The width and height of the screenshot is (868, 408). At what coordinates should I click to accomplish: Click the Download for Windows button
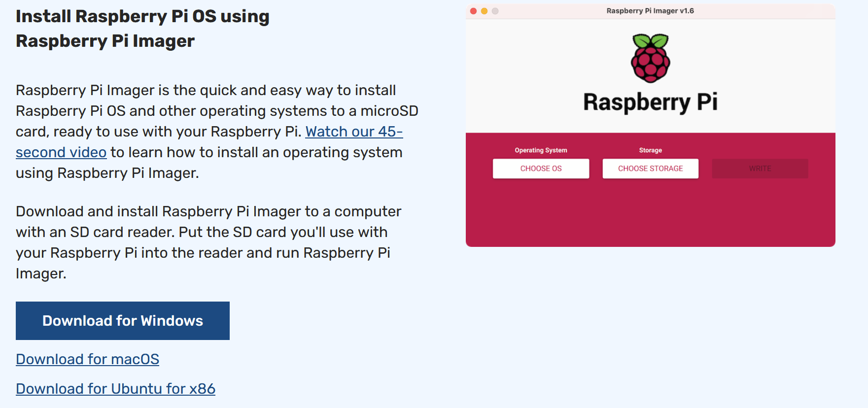pos(123,321)
